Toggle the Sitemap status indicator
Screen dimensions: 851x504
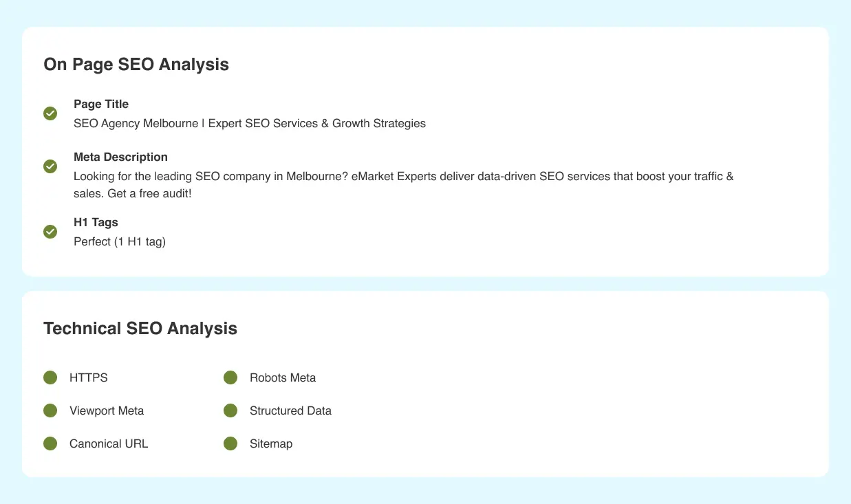pos(230,443)
